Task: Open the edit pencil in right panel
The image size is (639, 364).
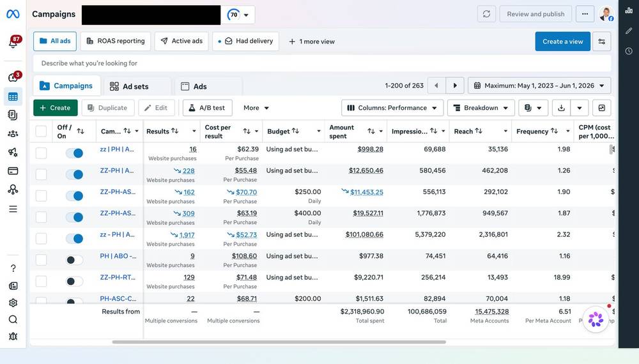Action: (629, 31)
